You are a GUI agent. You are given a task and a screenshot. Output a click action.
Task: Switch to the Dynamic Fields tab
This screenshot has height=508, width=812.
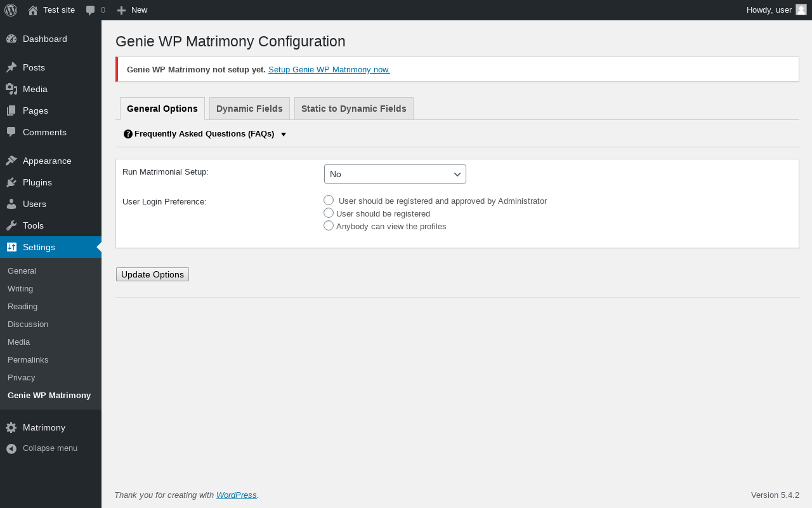point(249,109)
